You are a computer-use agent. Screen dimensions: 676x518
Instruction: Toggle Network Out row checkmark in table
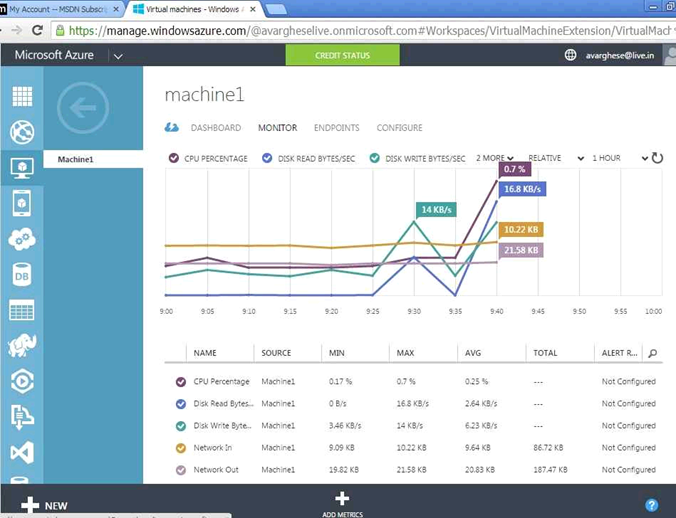181,470
